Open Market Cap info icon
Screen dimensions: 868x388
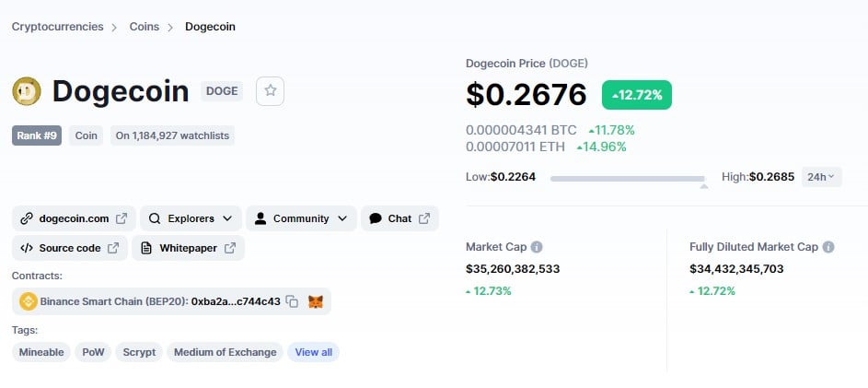click(x=537, y=247)
